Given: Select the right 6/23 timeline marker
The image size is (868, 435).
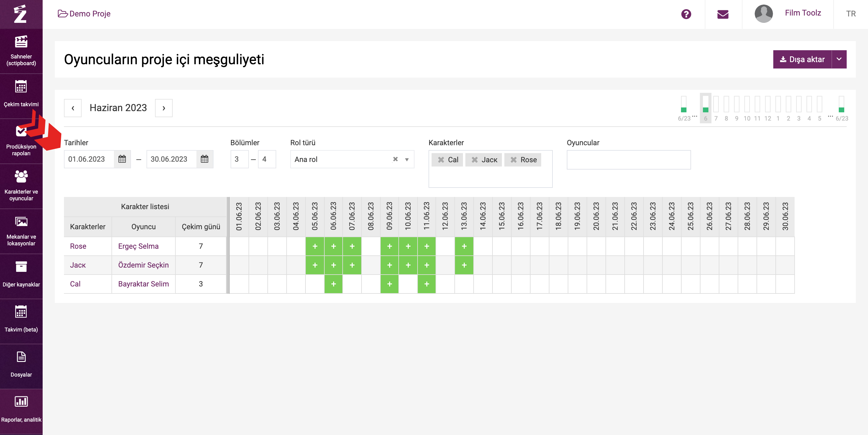Looking at the screenshot, I should pyautogui.click(x=842, y=108).
